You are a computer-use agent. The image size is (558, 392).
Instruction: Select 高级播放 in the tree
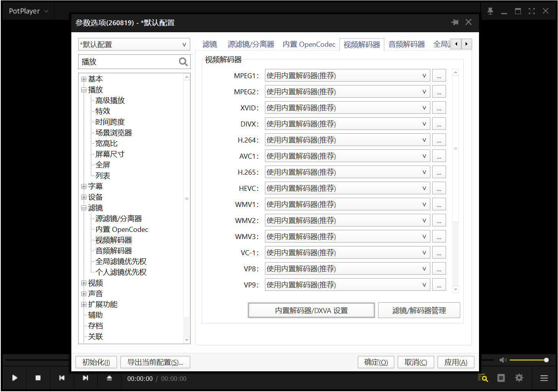(x=110, y=100)
